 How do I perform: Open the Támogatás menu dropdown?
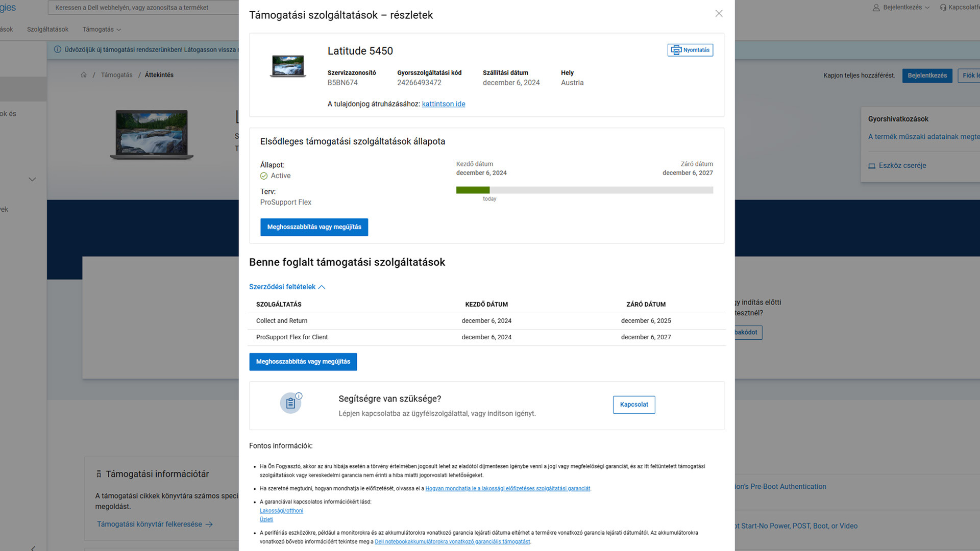[102, 30]
